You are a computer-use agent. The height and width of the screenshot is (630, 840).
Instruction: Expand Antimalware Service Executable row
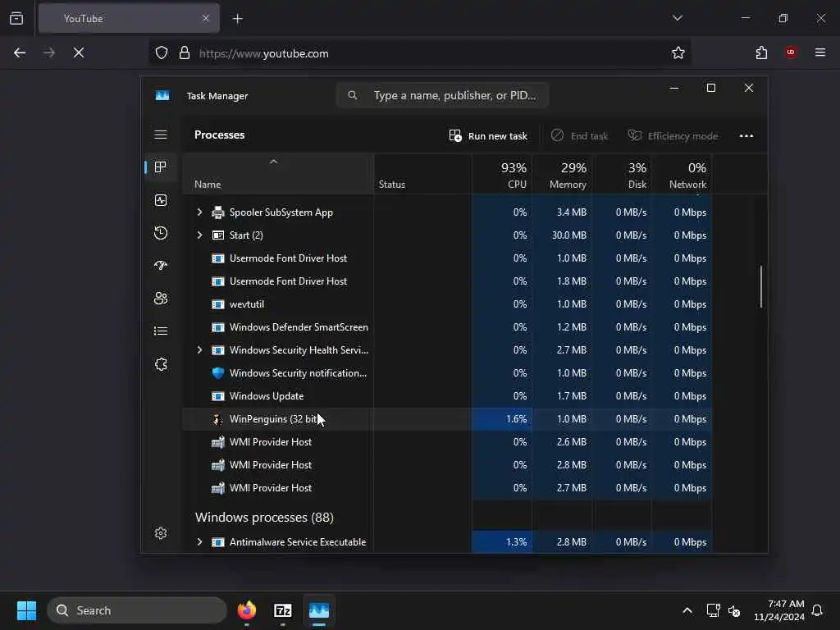point(200,541)
